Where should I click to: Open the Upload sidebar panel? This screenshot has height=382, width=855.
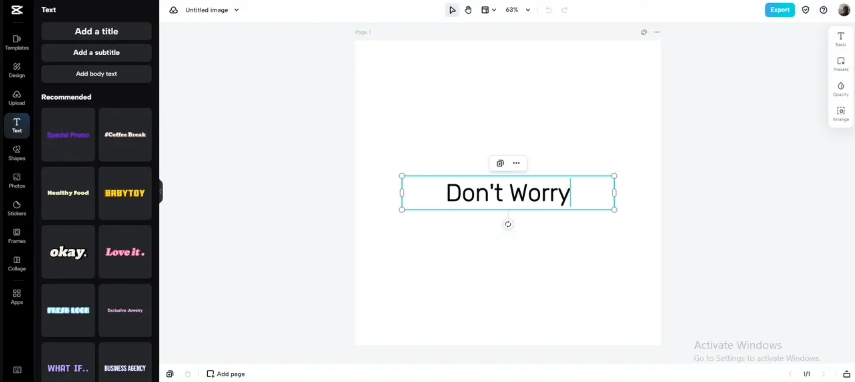click(17, 98)
